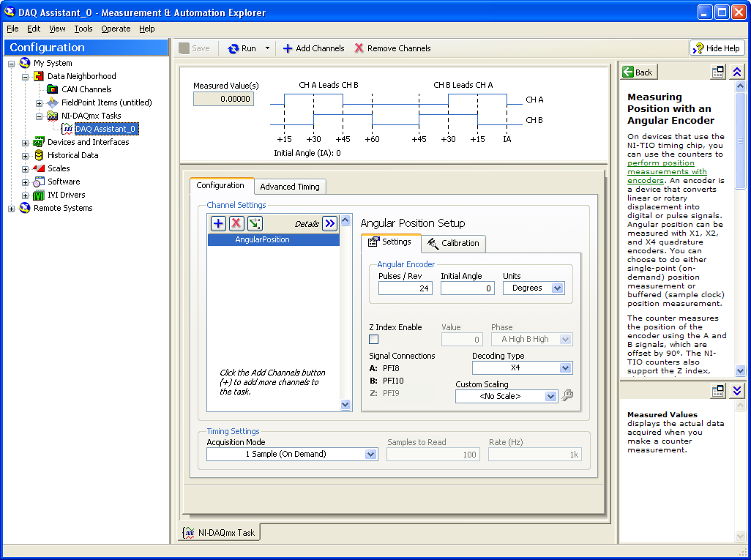Expand the Scales tree node
751x560 pixels.
point(25,168)
